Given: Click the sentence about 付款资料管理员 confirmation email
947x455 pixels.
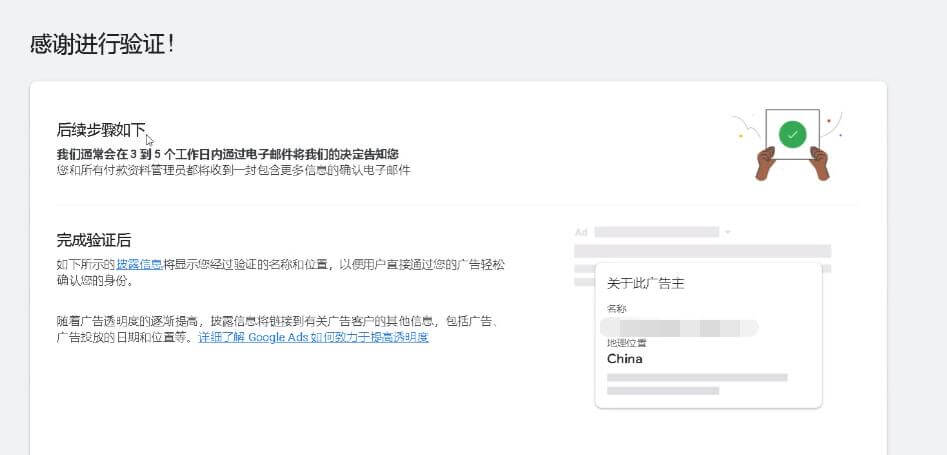Looking at the screenshot, I should 233,170.
